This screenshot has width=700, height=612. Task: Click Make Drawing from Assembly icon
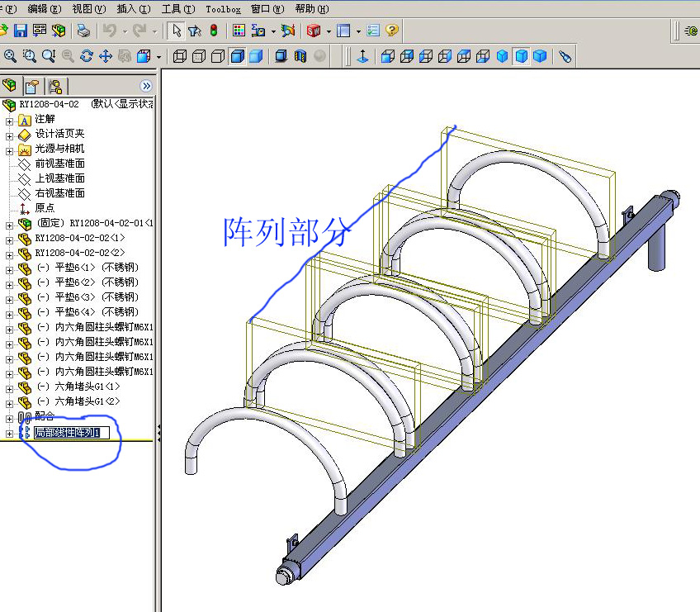coord(40,31)
